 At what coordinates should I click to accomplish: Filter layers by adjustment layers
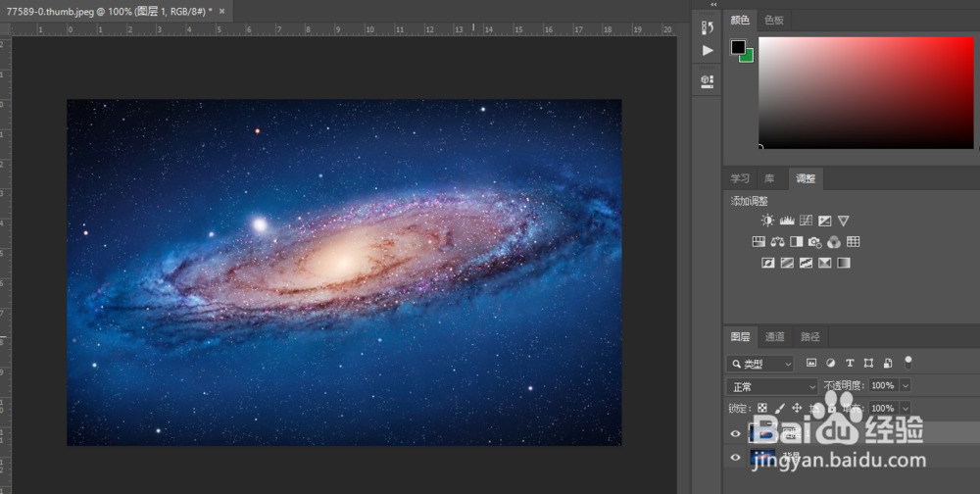(831, 363)
